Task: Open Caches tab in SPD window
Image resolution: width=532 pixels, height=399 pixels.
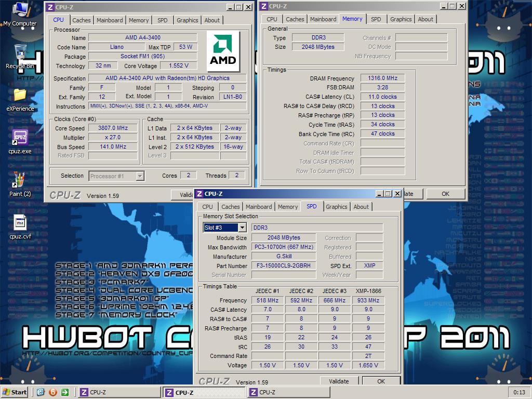Action: tap(231, 207)
